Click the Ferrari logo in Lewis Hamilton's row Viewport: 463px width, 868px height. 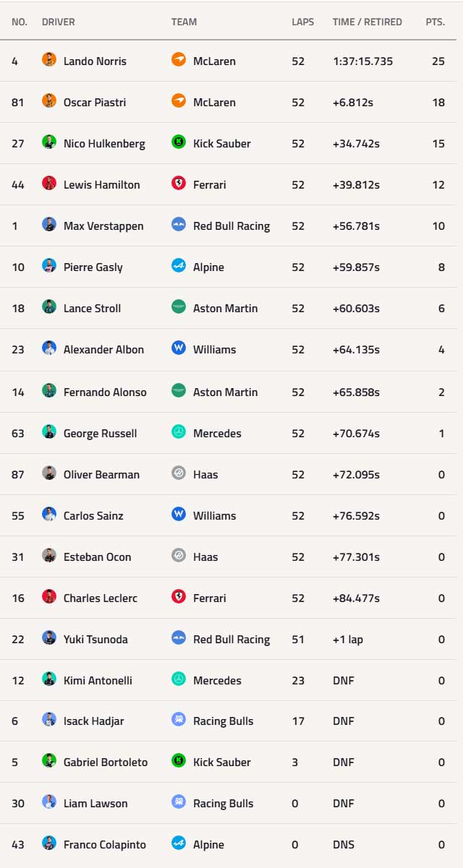click(179, 184)
